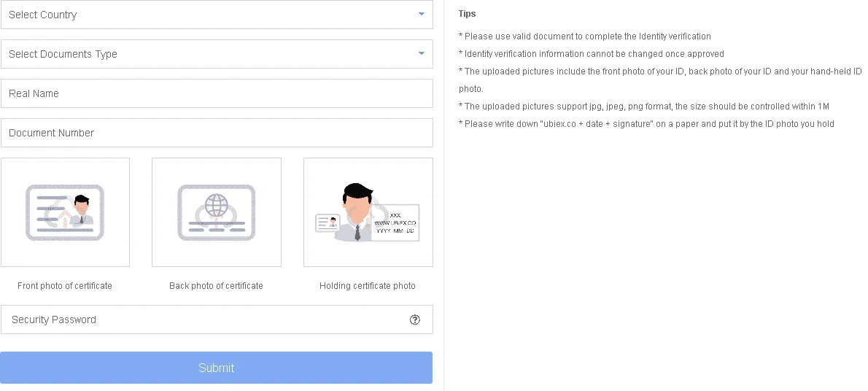Click the Security Password help icon
Image resolution: width=868 pixels, height=391 pixels.
pos(414,320)
